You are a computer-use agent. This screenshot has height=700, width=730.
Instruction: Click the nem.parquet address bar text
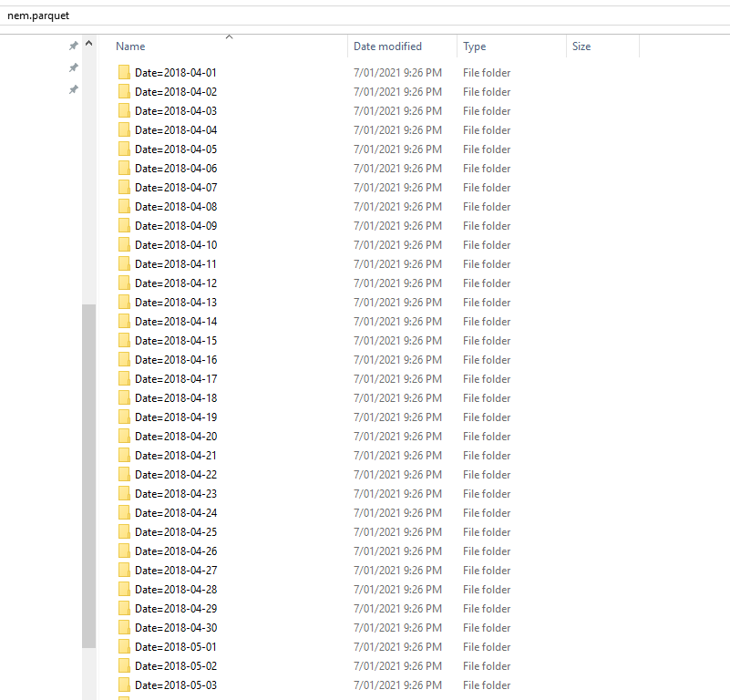point(38,15)
